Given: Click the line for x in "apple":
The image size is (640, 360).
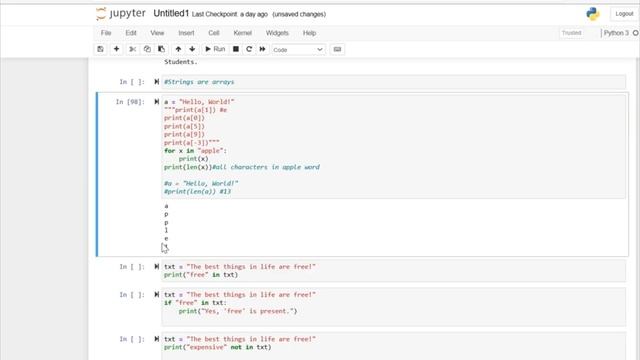Looking at the screenshot, I should coord(195,151).
